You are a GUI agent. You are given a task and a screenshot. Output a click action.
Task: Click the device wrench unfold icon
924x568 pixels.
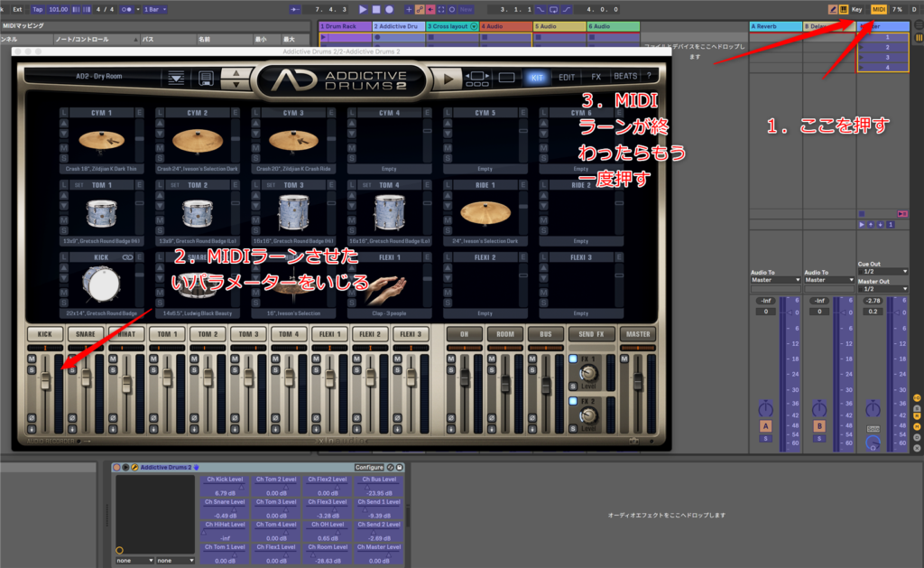134,468
